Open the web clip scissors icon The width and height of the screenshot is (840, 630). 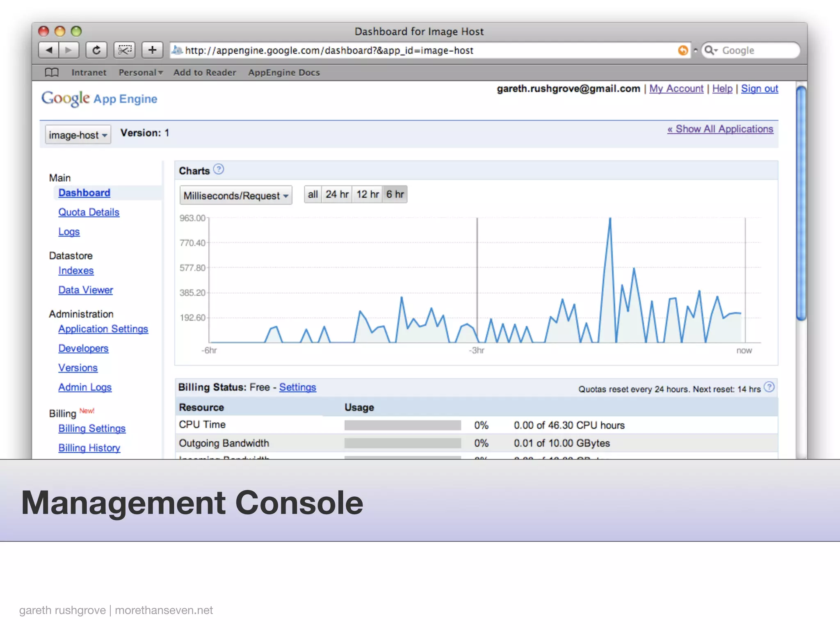(125, 50)
